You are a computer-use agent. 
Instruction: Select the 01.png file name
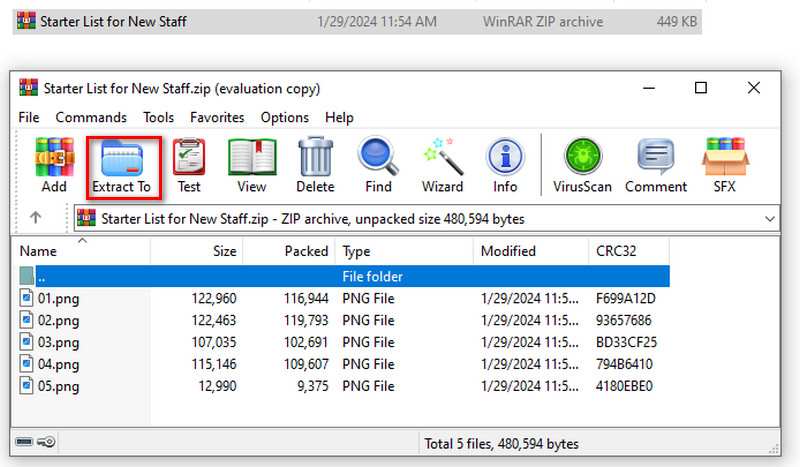[59, 299]
